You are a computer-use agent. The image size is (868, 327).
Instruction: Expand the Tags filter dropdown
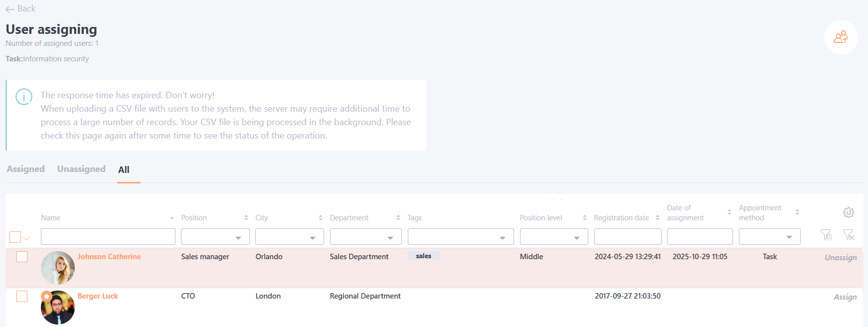pyautogui.click(x=460, y=237)
